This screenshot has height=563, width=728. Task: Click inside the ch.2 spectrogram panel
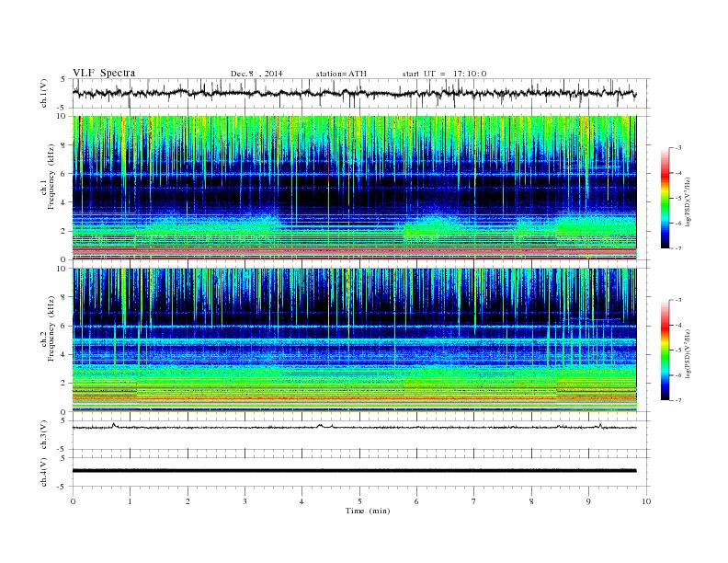click(354, 340)
